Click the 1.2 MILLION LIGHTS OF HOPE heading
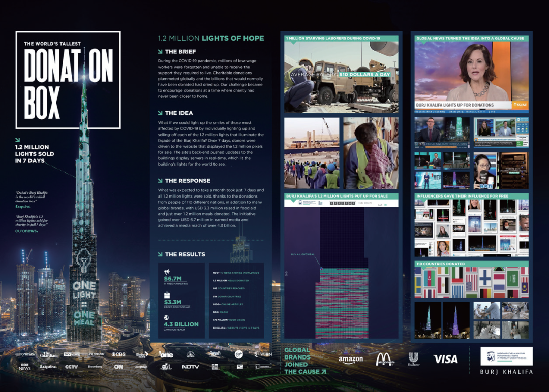Viewport: 549px width, 392px height. pyautogui.click(x=211, y=38)
